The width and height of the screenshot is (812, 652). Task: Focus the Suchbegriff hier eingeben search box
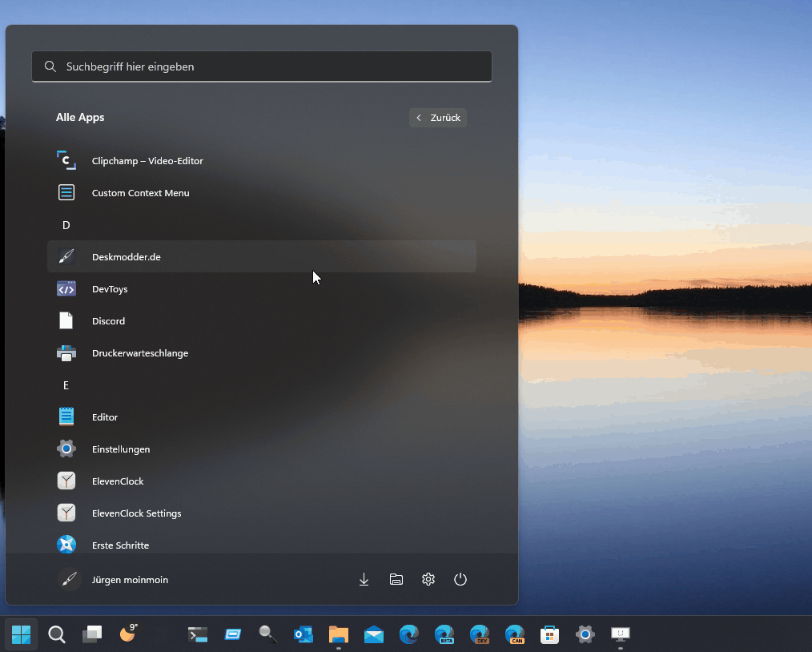point(262,66)
